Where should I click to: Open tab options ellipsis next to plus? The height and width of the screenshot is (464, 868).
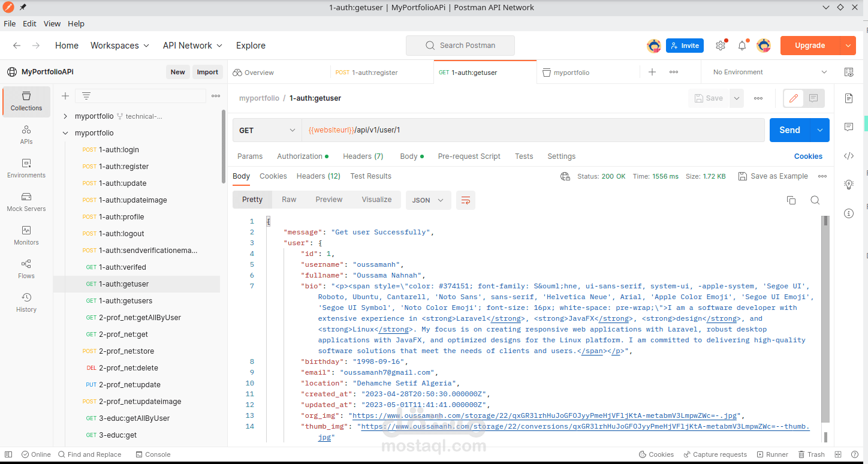pos(674,72)
